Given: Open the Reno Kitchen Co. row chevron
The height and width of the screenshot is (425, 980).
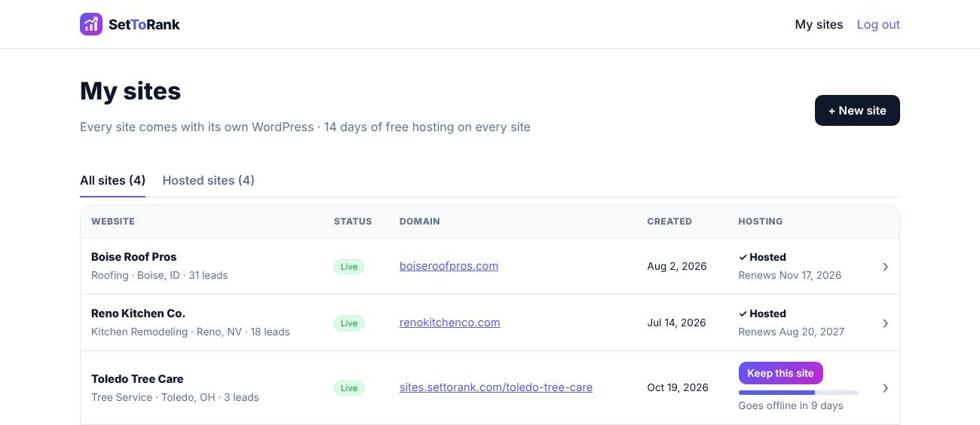Looking at the screenshot, I should (885, 323).
